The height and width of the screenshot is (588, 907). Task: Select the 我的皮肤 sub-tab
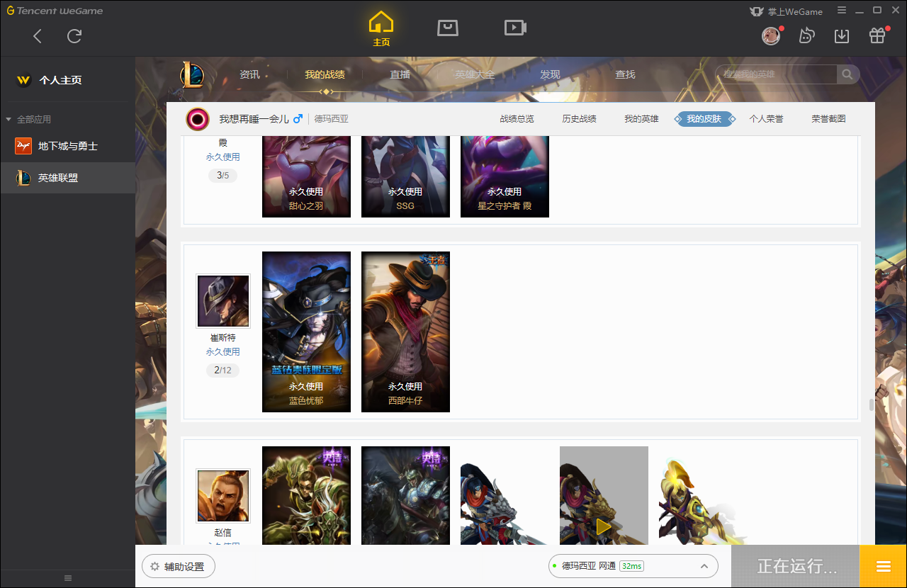[704, 119]
